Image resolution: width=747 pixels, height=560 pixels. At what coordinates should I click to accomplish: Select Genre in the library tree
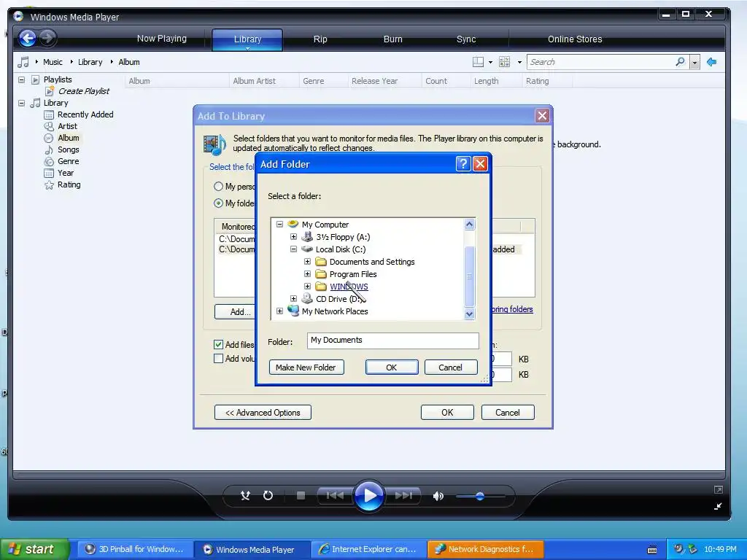pyautogui.click(x=68, y=161)
